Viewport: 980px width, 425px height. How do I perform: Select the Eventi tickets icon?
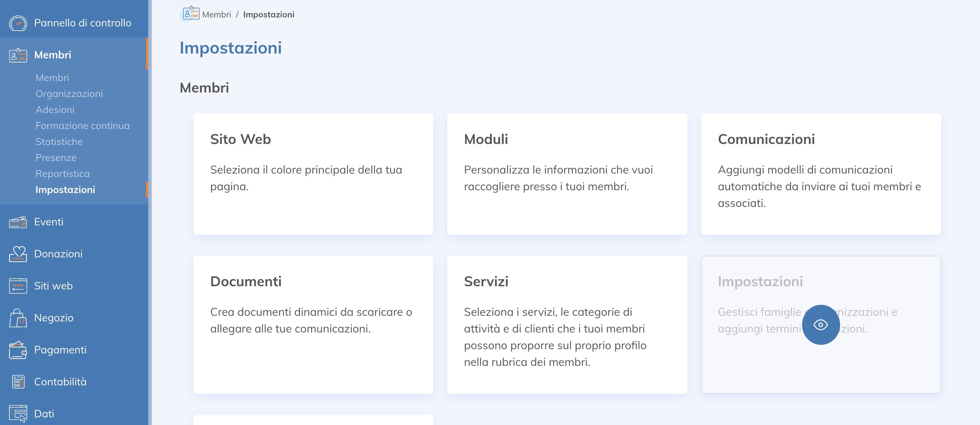(18, 222)
